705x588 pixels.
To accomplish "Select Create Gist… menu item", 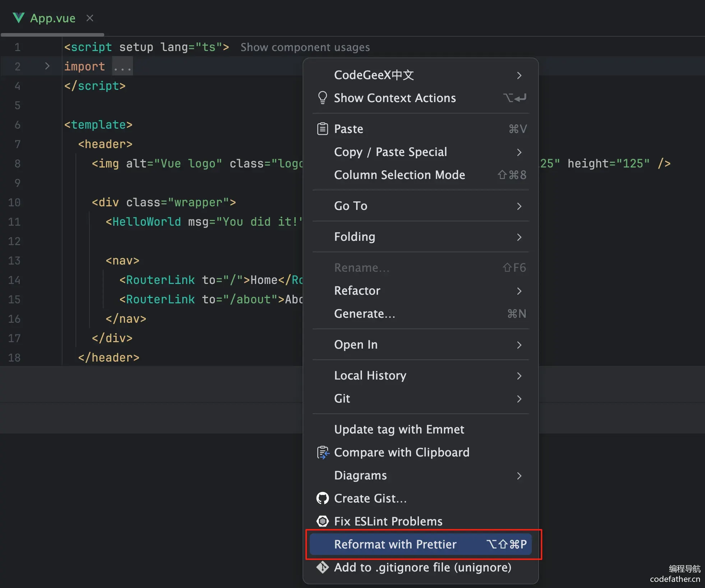I will pos(421,499).
